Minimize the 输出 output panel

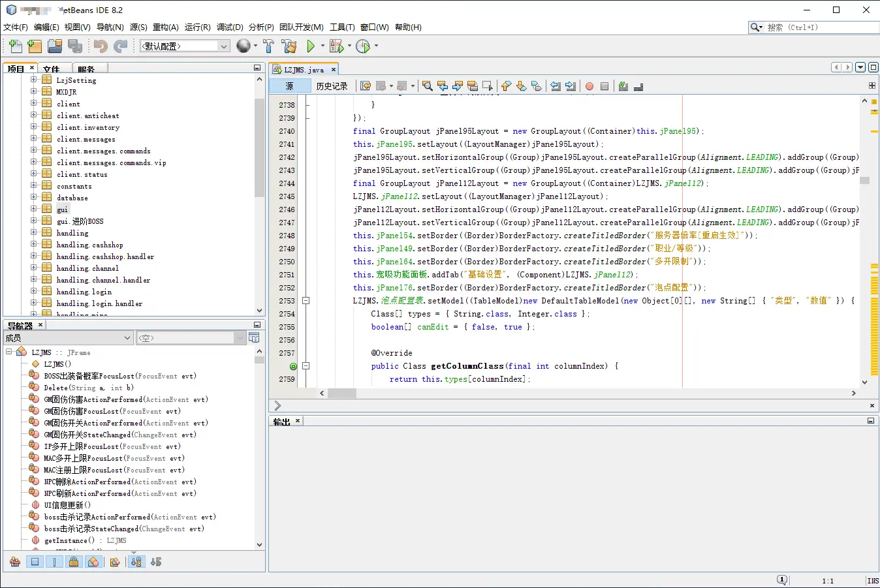[871, 421]
